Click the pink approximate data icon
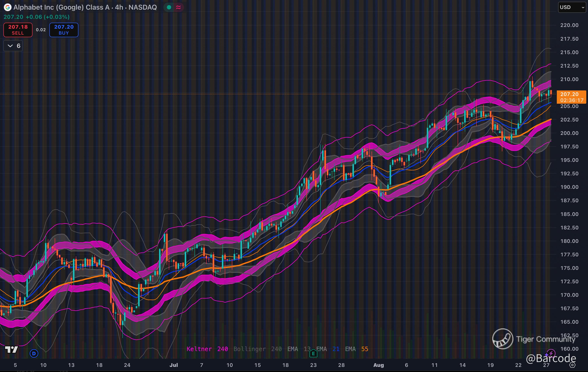588x372 pixels. coord(178,7)
